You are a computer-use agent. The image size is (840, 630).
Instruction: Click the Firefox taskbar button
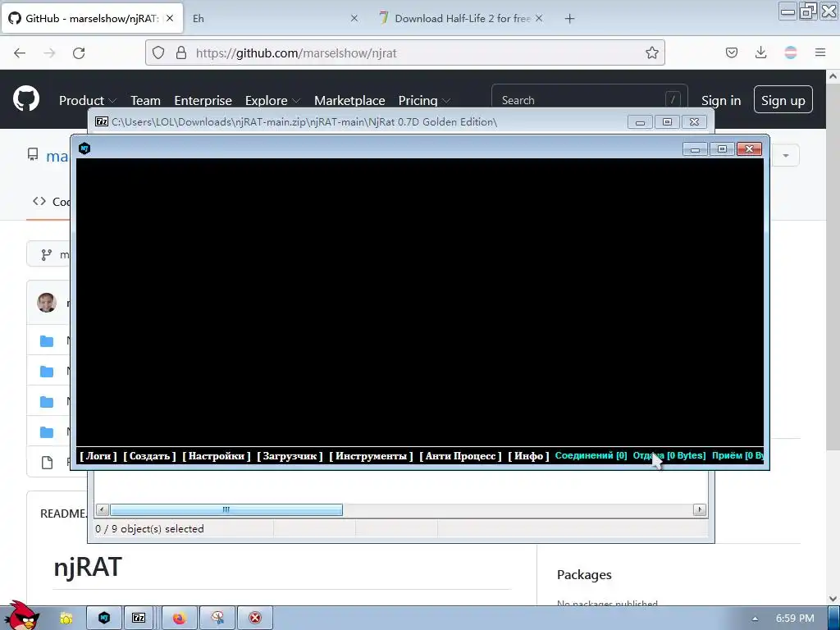[180, 619]
